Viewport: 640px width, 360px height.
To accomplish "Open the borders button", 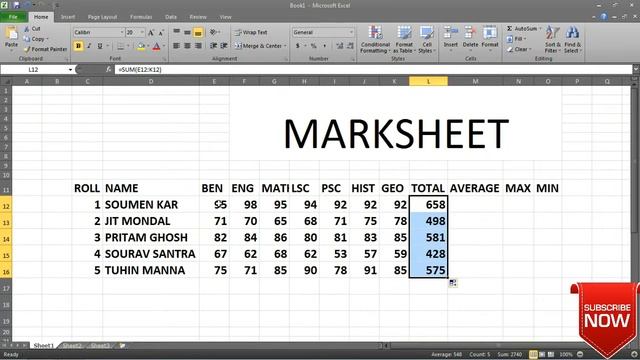I will 120,47.
